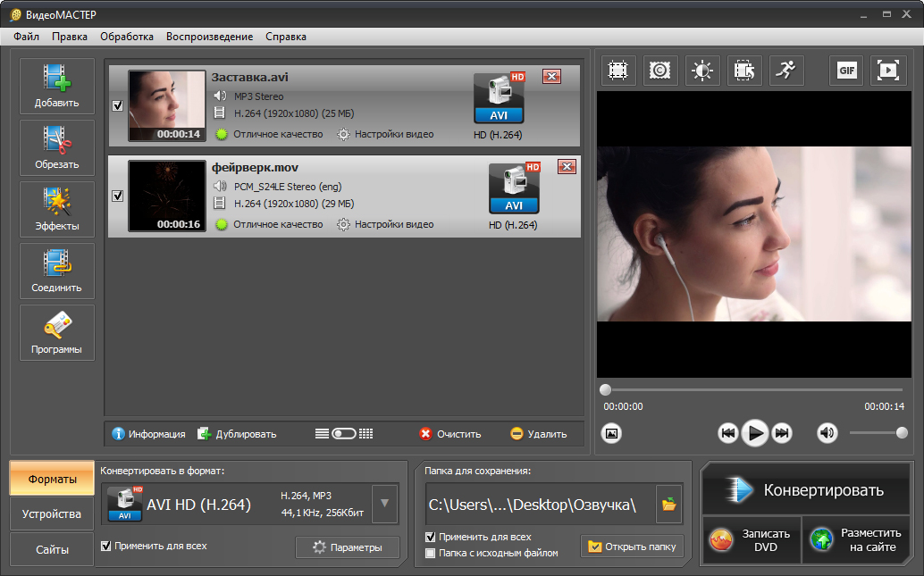924x576 pixels.
Task: Switch to the Сайты tab
Action: click(x=52, y=549)
